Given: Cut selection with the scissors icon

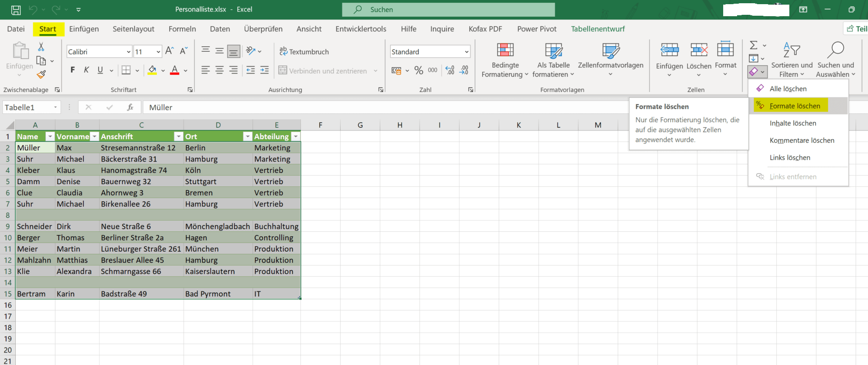Looking at the screenshot, I should point(41,47).
